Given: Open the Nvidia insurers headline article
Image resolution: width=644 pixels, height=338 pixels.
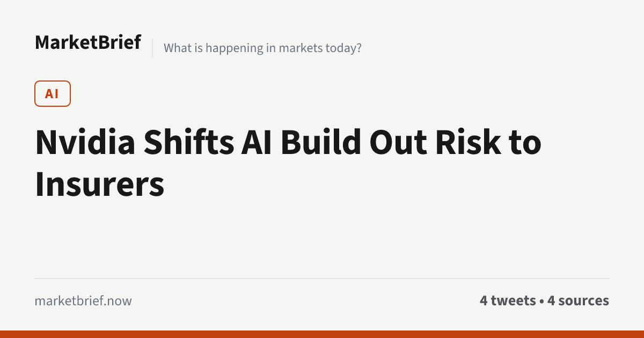Looking at the screenshot, I should [x=288, y=163].
